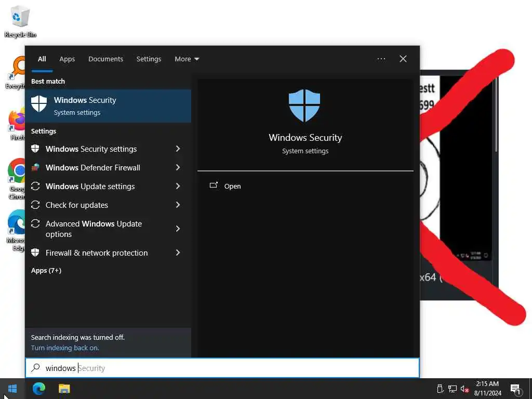
Task: Launch Google Chrome desktop shortcut
Action: tap(16, 179)
